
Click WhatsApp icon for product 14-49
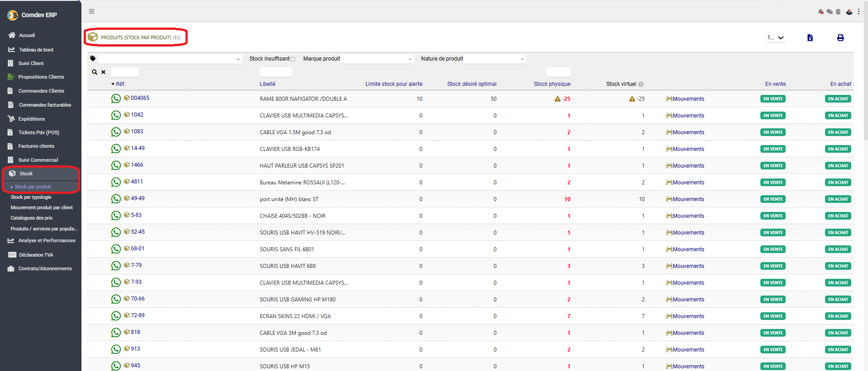(x=116, y=149)
